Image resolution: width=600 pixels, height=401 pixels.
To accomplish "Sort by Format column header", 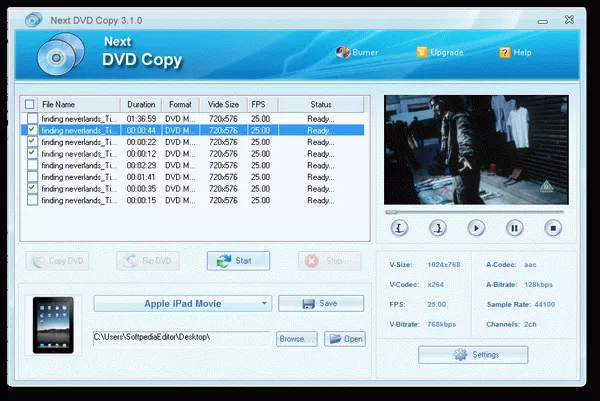I will point(181,104).
